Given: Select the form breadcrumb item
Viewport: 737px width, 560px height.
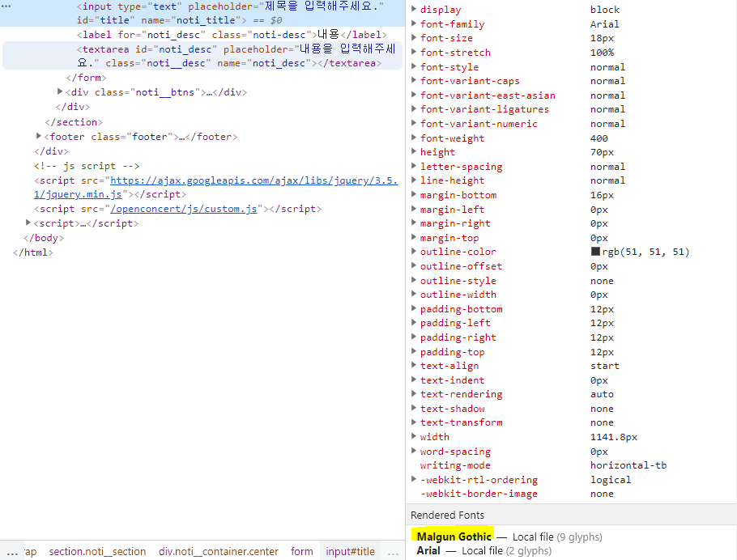Looking at the screenshot, I should (x=302, y=551).
